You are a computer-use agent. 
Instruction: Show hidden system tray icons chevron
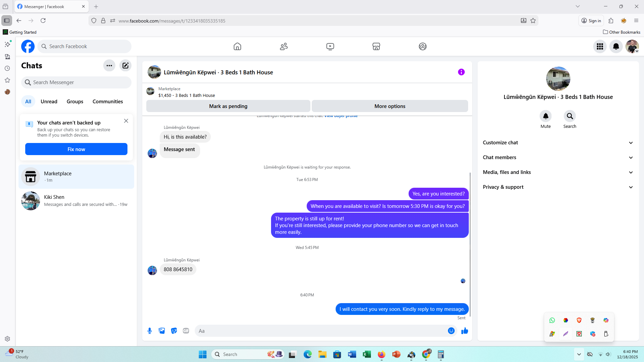coord(579,354)
